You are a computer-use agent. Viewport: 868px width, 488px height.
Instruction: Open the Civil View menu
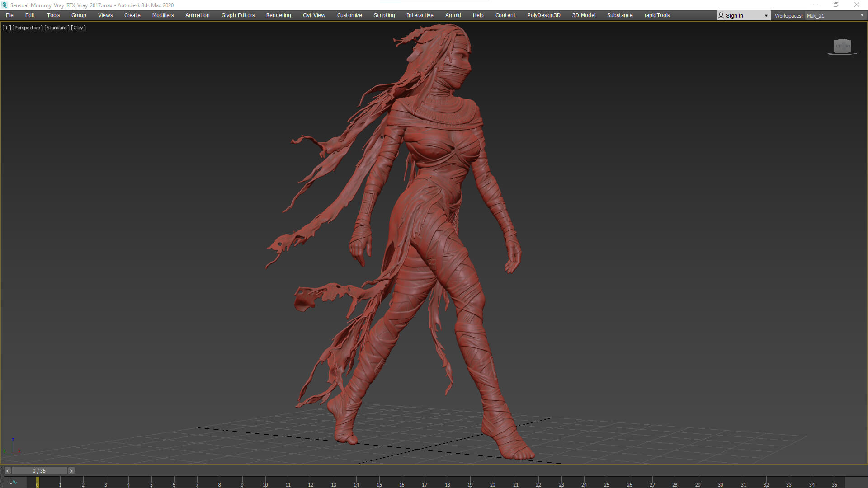click(x=314, y=15)
